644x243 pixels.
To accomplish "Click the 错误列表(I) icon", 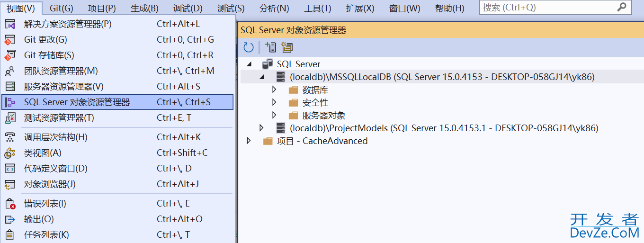I will click(10, 204).
